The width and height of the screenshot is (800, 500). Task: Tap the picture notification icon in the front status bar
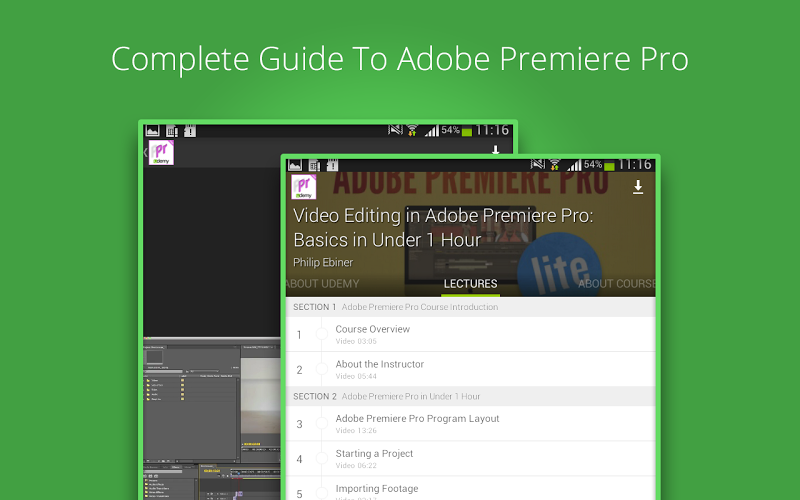[295, 165]
